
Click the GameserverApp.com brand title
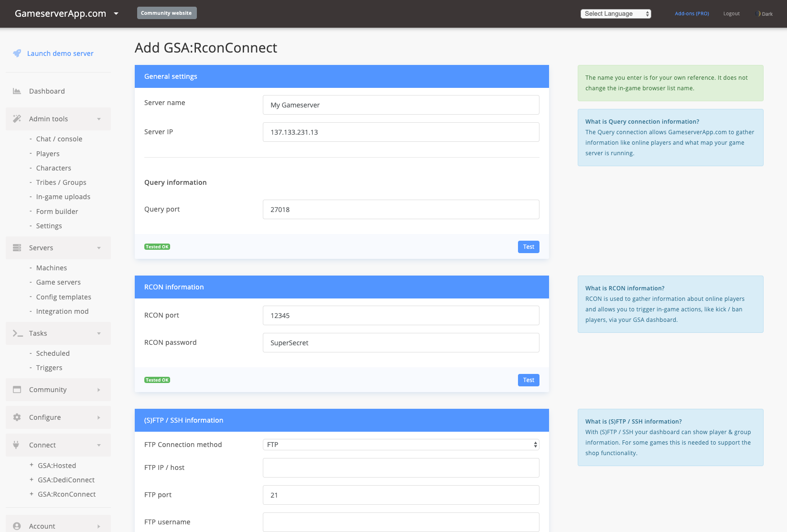tap(60, 13)
